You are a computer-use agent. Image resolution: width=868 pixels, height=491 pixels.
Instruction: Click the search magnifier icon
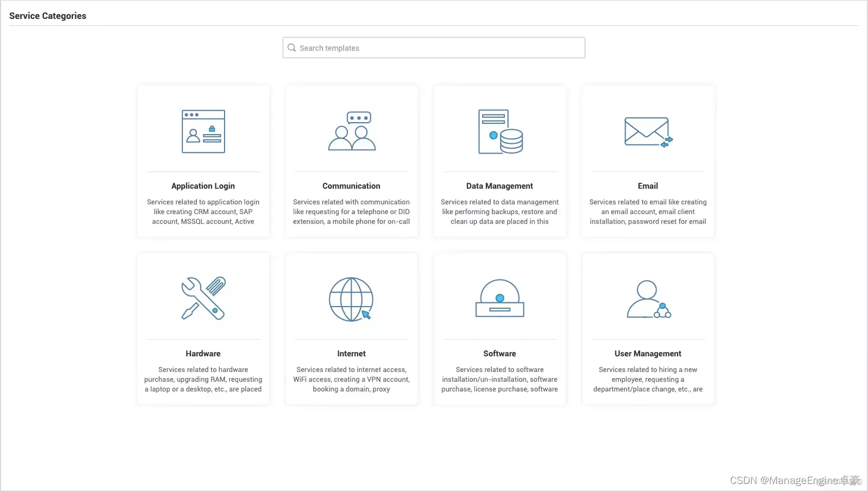pos(292,48)
